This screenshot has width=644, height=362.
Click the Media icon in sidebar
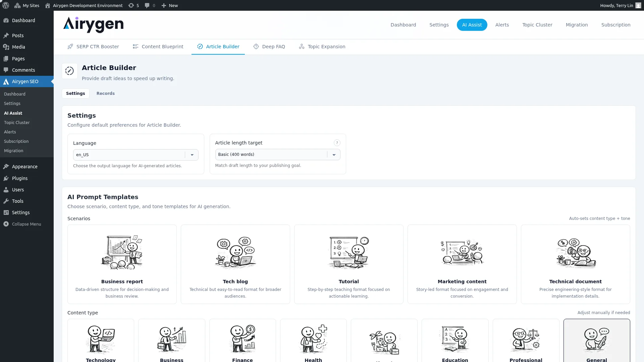pos(6,47)
